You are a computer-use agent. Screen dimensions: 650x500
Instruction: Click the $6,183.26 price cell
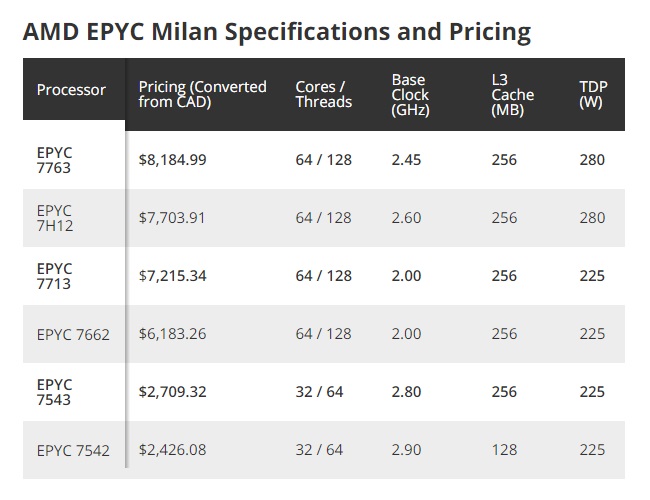click(x=172, y=334)
